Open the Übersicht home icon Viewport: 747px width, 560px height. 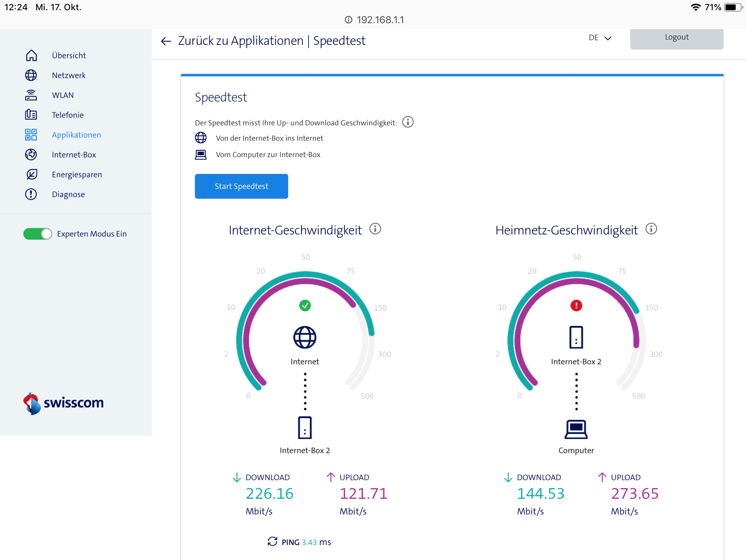point(31,55)
